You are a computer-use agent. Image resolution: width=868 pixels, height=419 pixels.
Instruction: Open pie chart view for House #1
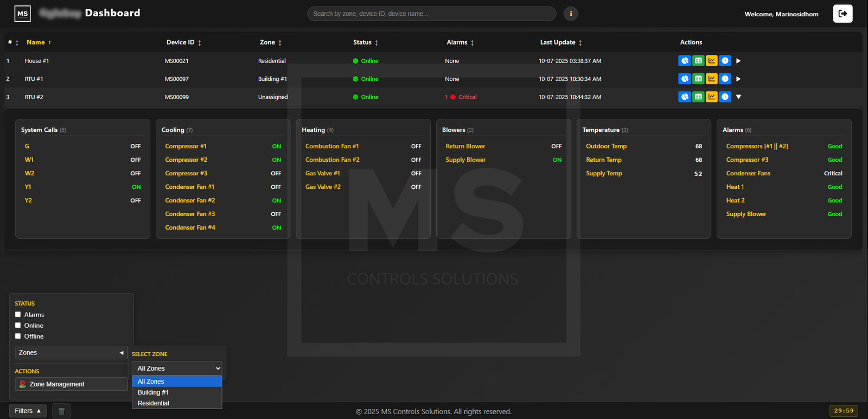pyautogui.click(x=685, y=61)
